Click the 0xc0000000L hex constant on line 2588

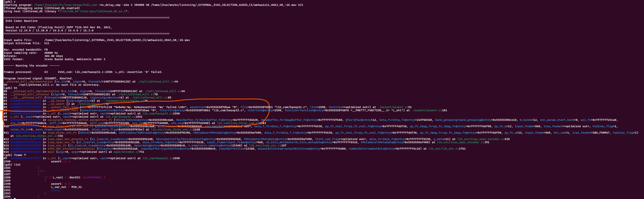tap(93, 177)
